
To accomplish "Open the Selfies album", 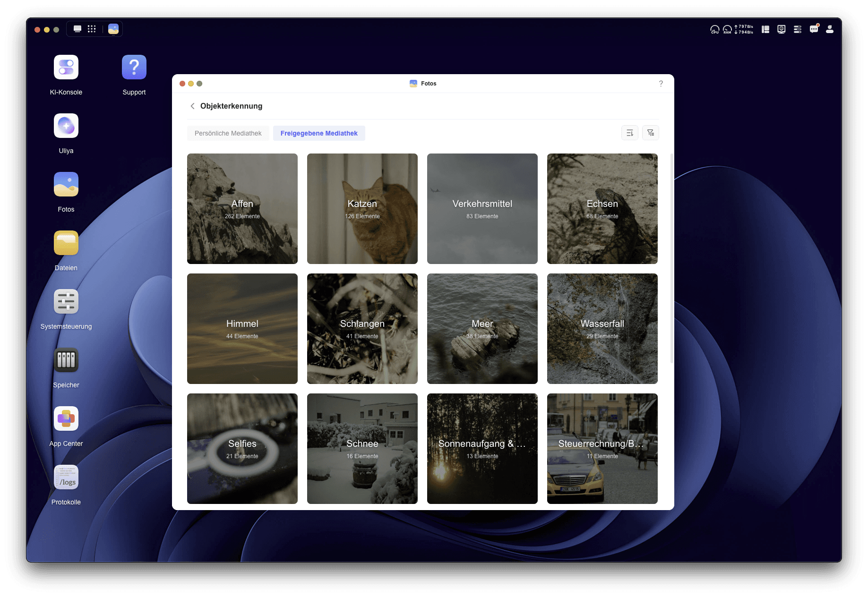I will (x=242, y=449).
